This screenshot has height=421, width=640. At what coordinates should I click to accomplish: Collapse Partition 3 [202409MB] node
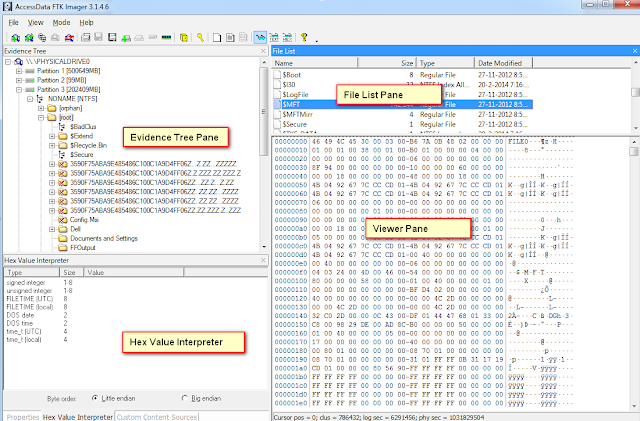pyautogui.click(x=19, y=90)
